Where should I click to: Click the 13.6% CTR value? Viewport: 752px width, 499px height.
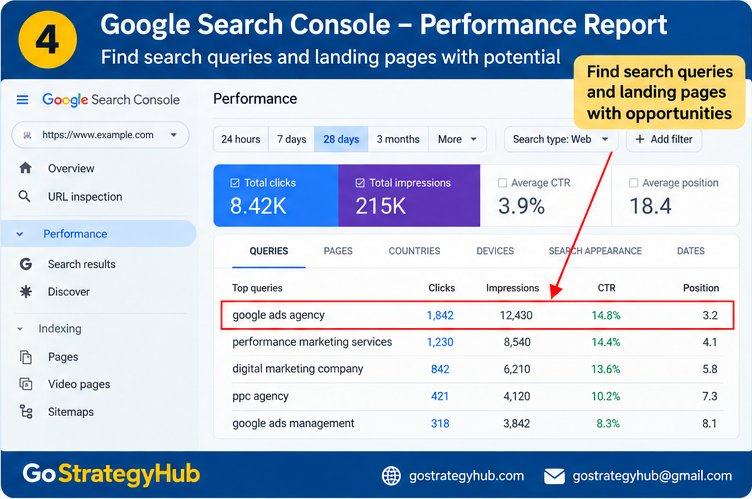click(606, 369)
